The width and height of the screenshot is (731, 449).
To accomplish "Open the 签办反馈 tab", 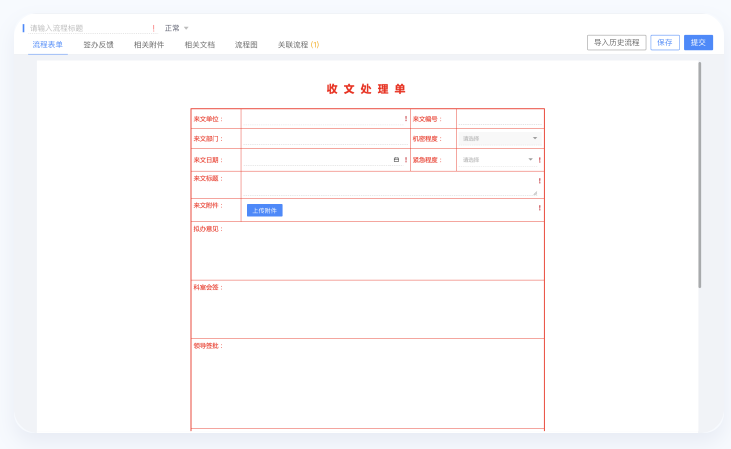I will [x=98, y=45].
